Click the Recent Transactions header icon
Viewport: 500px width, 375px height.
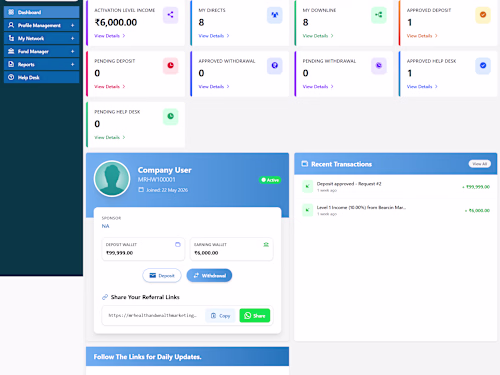click(x=305, y=164)
